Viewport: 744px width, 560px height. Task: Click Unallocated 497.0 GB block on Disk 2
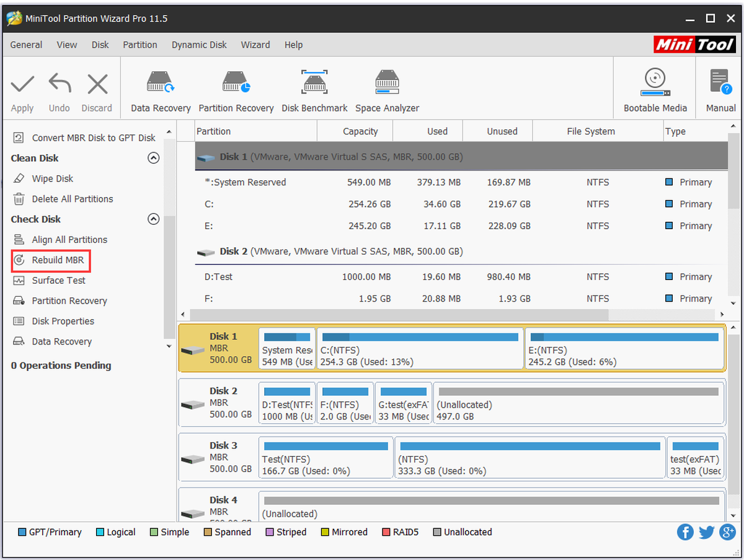click(578, 403)
